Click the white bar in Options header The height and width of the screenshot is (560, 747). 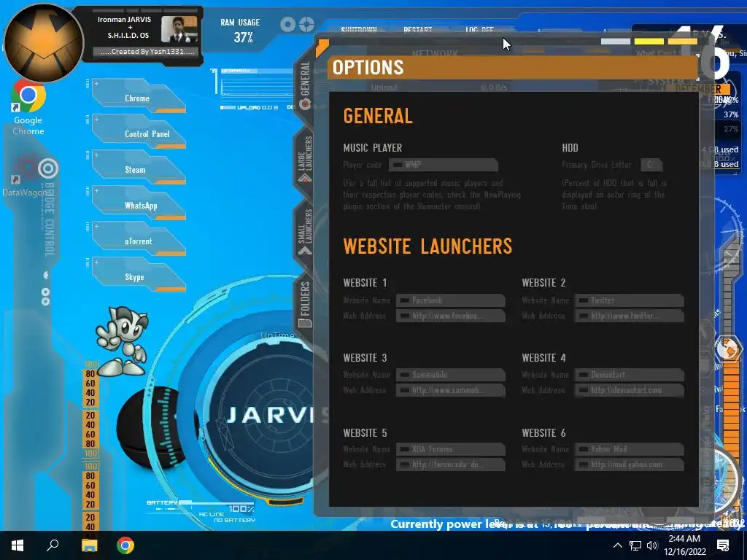616,42
